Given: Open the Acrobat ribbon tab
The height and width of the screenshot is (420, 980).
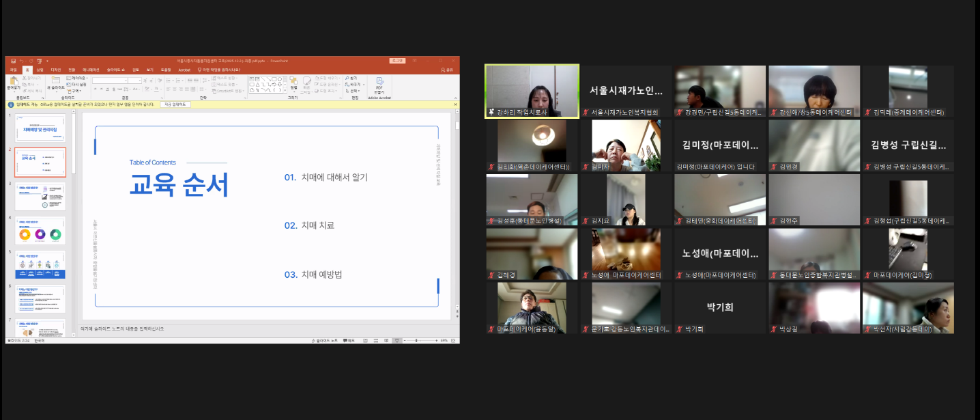Looking at the screenshot, I should pyautogui.click(x=184, y=70).
